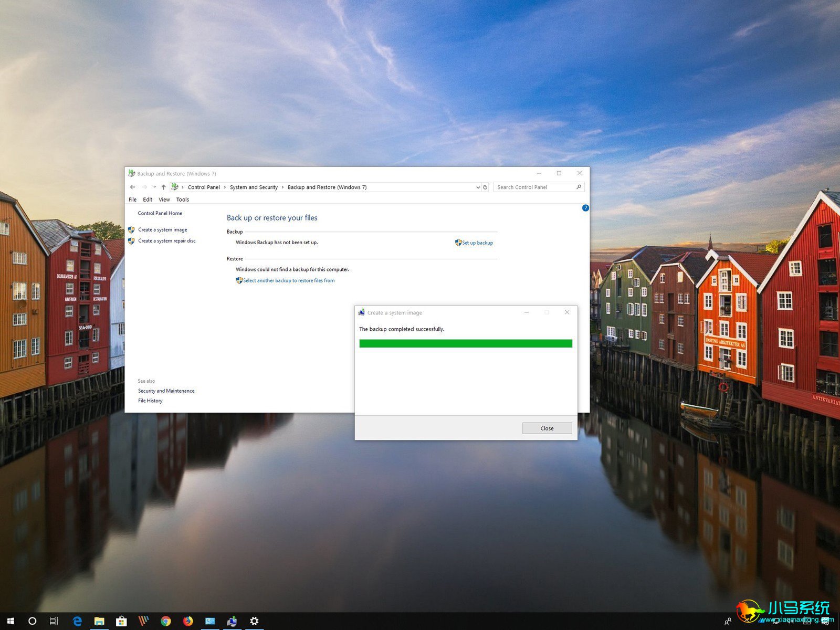Switch to the Control Panel taskbar icon
Screen dimensions: 840x630
pyautogui.click(x=209, y=621)
